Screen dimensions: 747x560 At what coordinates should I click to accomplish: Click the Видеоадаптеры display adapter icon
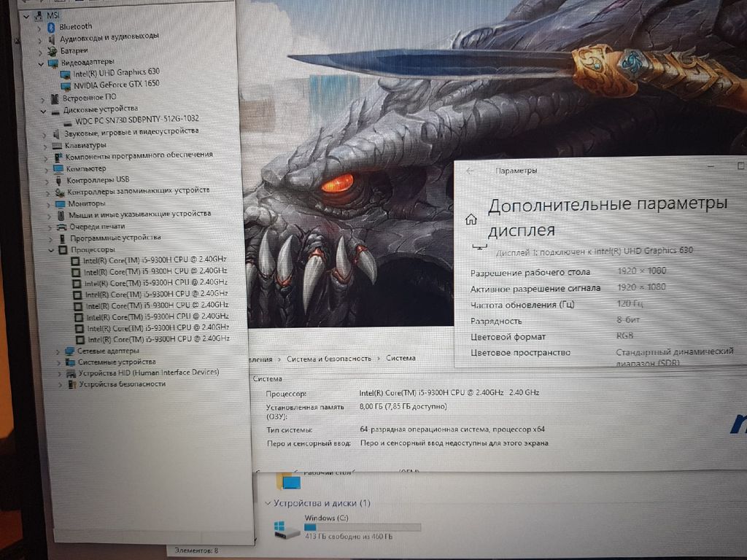pos(53,63)
